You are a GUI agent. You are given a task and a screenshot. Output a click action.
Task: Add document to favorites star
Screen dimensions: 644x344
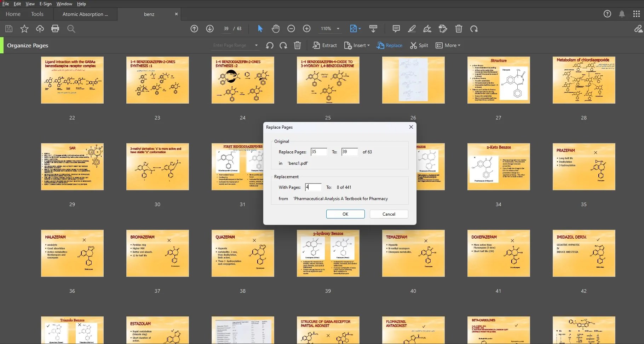click(24, 29)
